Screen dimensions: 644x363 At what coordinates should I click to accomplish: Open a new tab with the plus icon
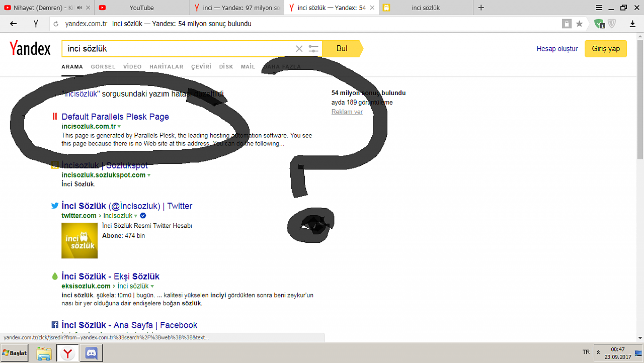click(x=481, y=8)
